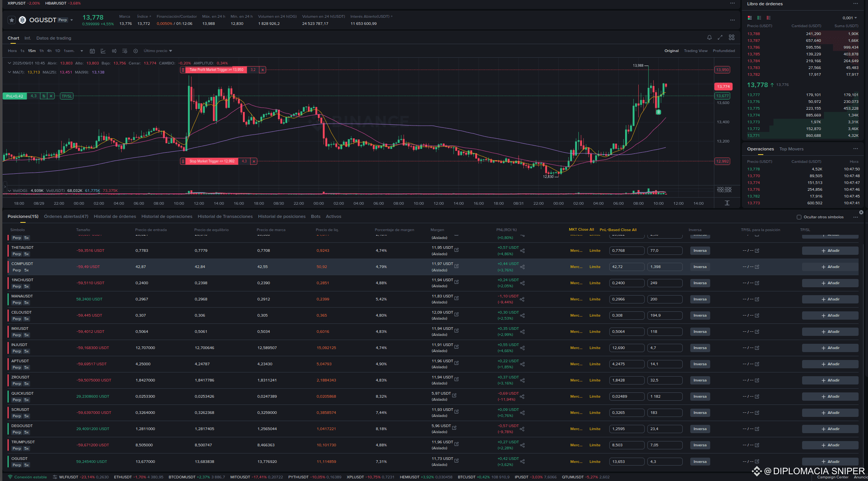Expand the additional timeframes dropdown
Viewport: 868px width, 481px height.
tap(82, 51)
